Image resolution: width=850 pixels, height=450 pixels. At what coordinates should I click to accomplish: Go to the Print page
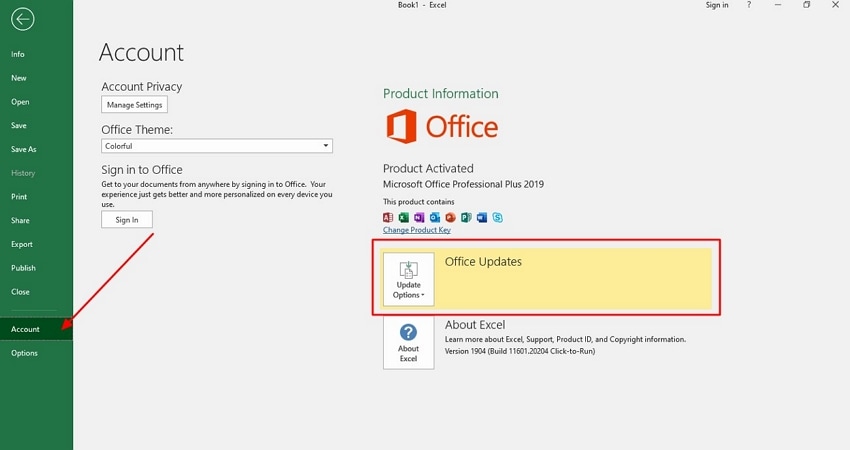point(19,197)
